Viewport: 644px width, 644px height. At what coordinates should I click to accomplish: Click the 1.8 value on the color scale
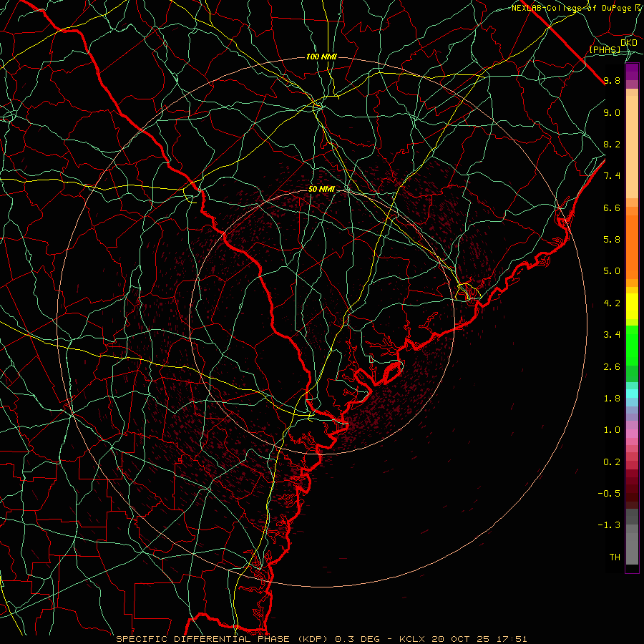tap(612, 399)
